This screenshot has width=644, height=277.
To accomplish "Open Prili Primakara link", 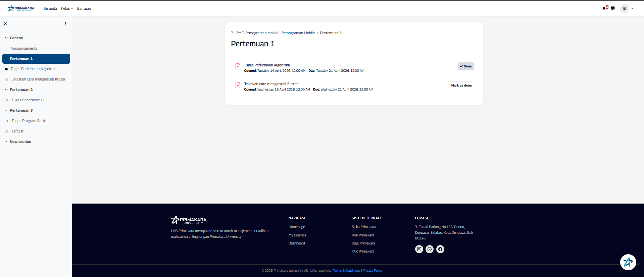I will point(363,235).
